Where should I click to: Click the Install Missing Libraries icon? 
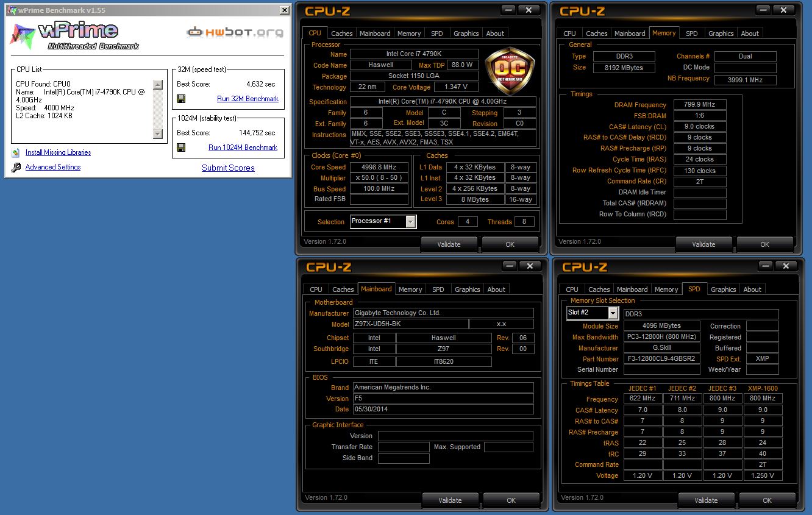point(15,152)
